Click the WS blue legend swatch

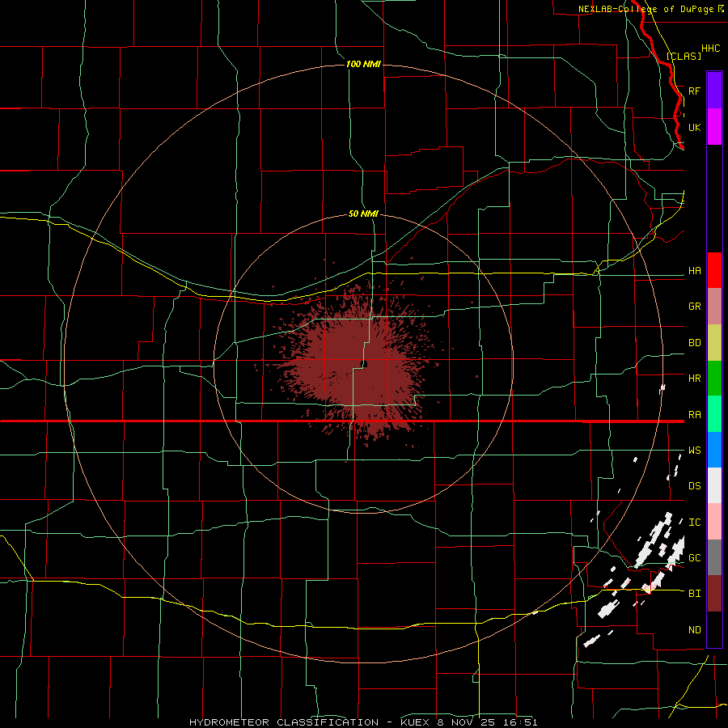coord(714,450)
